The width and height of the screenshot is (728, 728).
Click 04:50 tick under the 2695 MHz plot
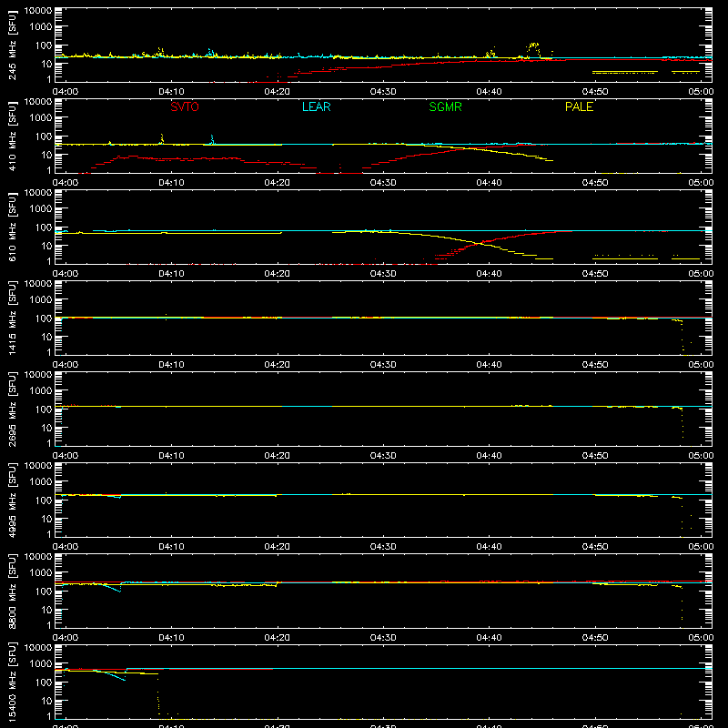pos(595,456)
